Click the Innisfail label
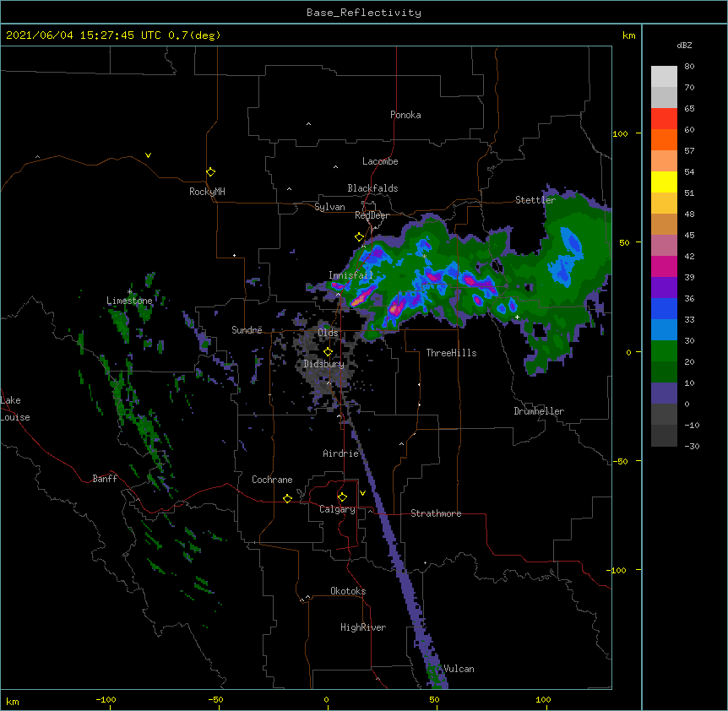The image size is (728, 711). tap(351, 275)
